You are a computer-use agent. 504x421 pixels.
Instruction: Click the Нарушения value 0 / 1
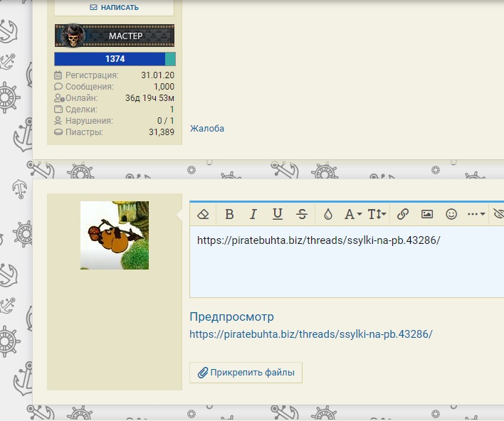pyautogui.click(x=166, y=121)
